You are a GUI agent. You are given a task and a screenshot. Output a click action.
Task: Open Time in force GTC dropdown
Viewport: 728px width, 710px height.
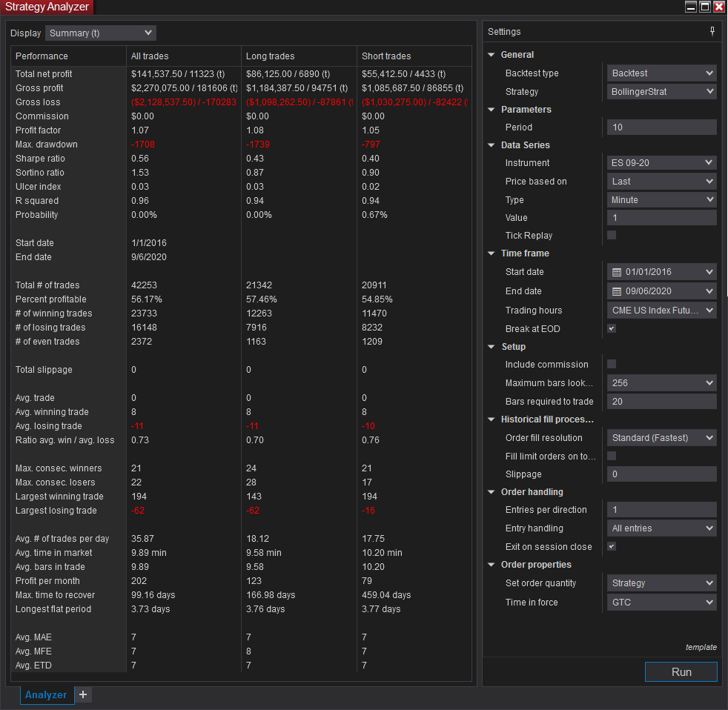point(661,603)
